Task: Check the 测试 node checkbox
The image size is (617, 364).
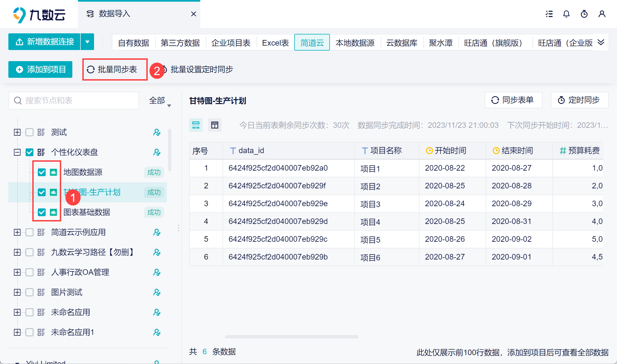Action: pyautogui.click(x=29, y=132)
